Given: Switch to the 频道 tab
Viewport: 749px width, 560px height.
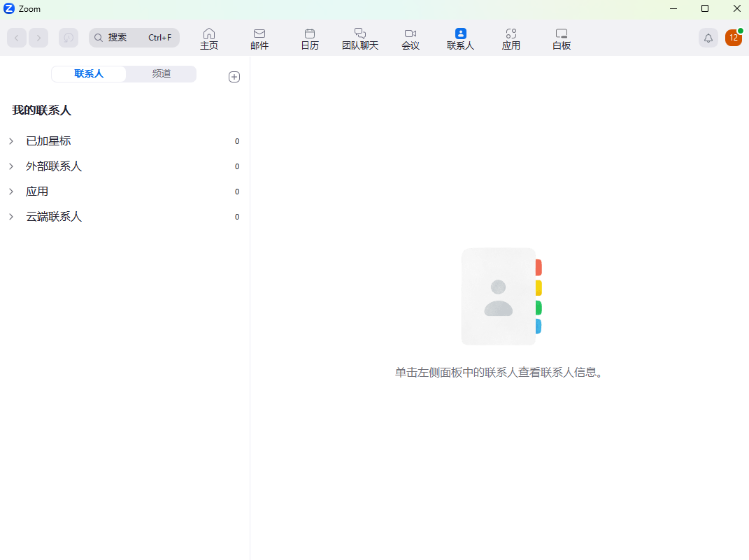Looking at the screenshot, I should pos(161,73).
